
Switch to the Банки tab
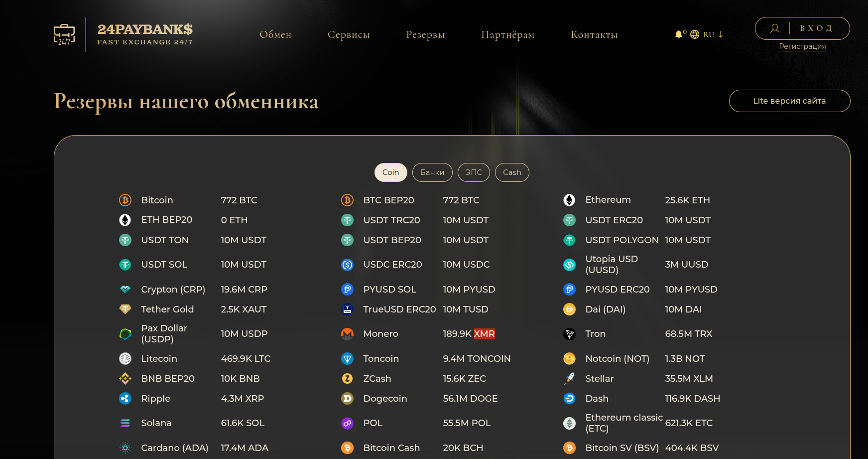pyautogui.click(x=432, y=172)
